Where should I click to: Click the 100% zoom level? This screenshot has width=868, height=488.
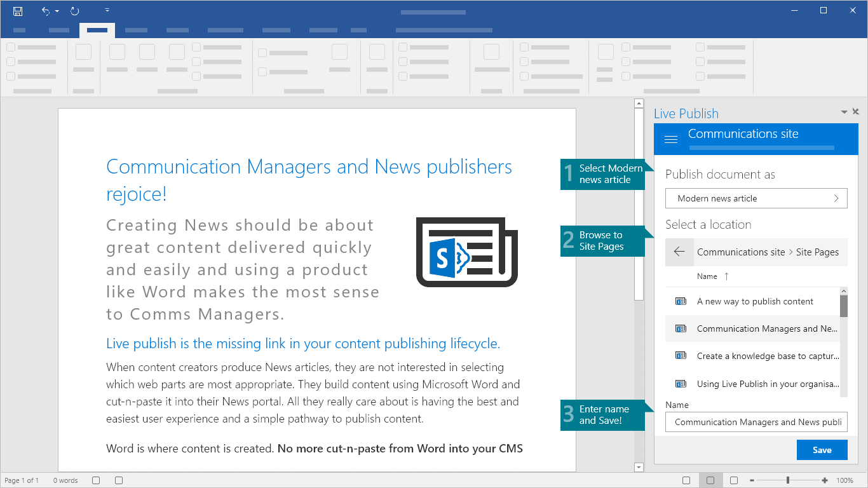click(x=844, y=480)
